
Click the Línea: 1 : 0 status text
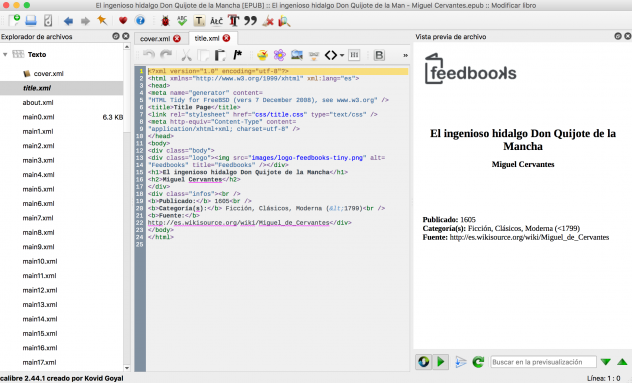(x=603, y=378)
